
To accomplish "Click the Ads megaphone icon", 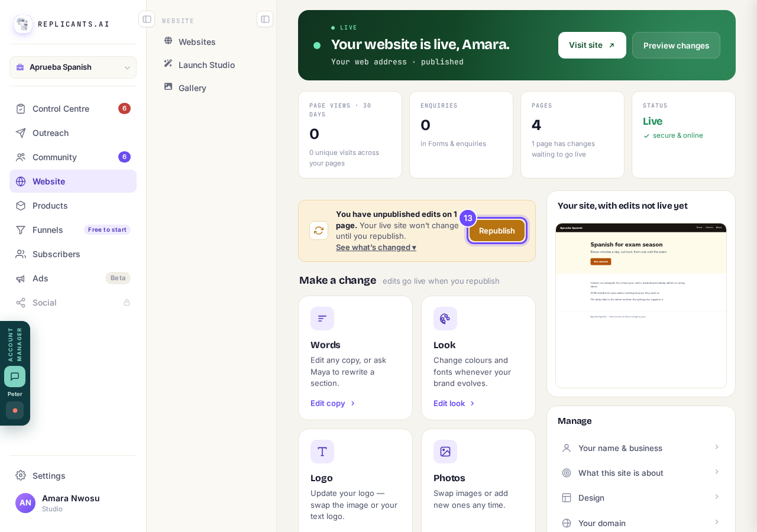I will [x=21, y=278].
